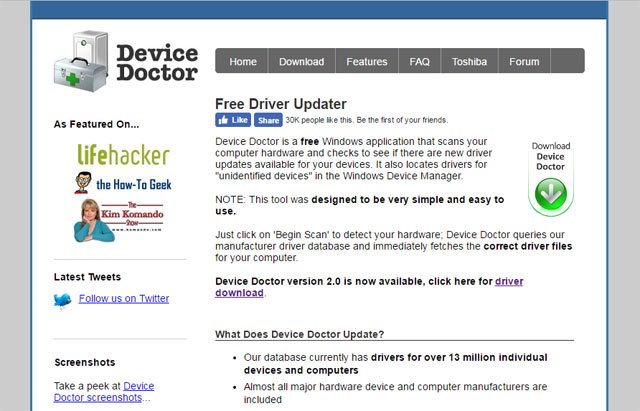Click the "Just click on 'Begin Scan'" paragraph

(x=393, y=246)
